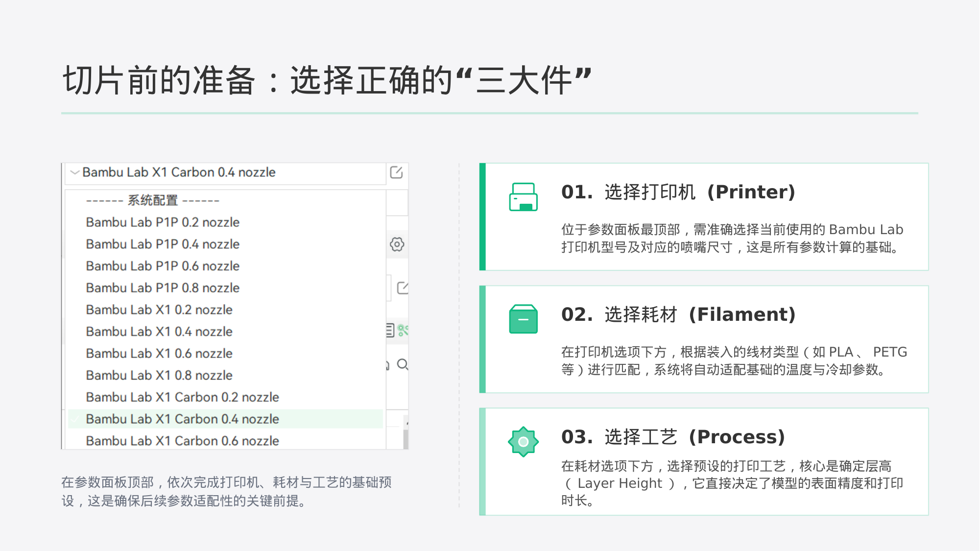Click heading 01. 选择打印机 (Printer)
Viewport: 980px width, 551px height.
coord(678,192)
